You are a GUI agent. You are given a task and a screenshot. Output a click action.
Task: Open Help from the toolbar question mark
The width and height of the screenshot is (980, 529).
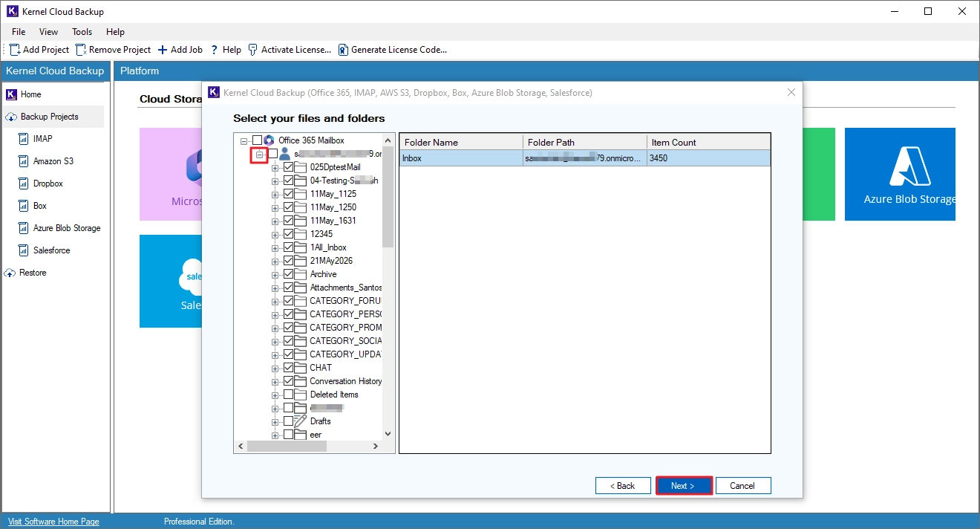[x=215, y=50]
